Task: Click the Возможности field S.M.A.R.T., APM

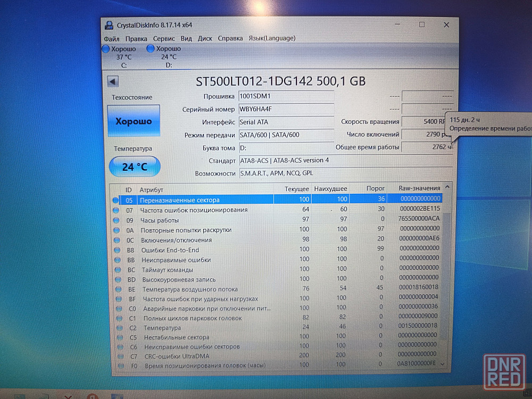Action: click(x=345, y=173)
